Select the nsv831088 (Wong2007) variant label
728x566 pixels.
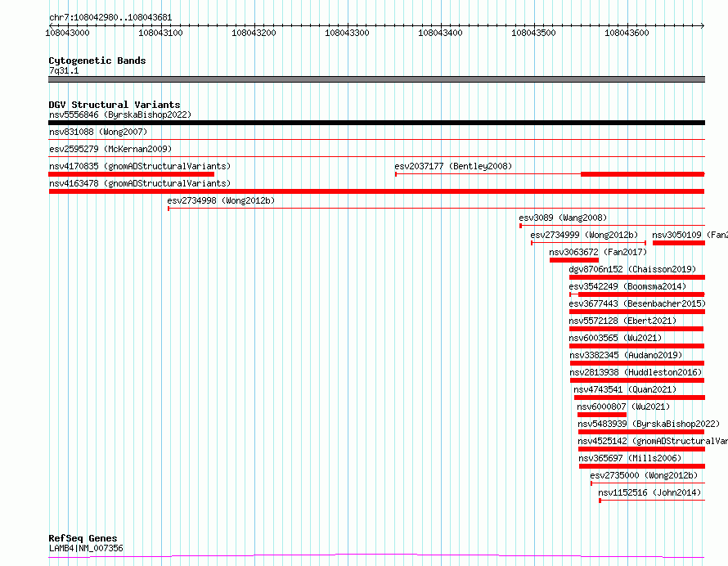click(x=98, y=132)
